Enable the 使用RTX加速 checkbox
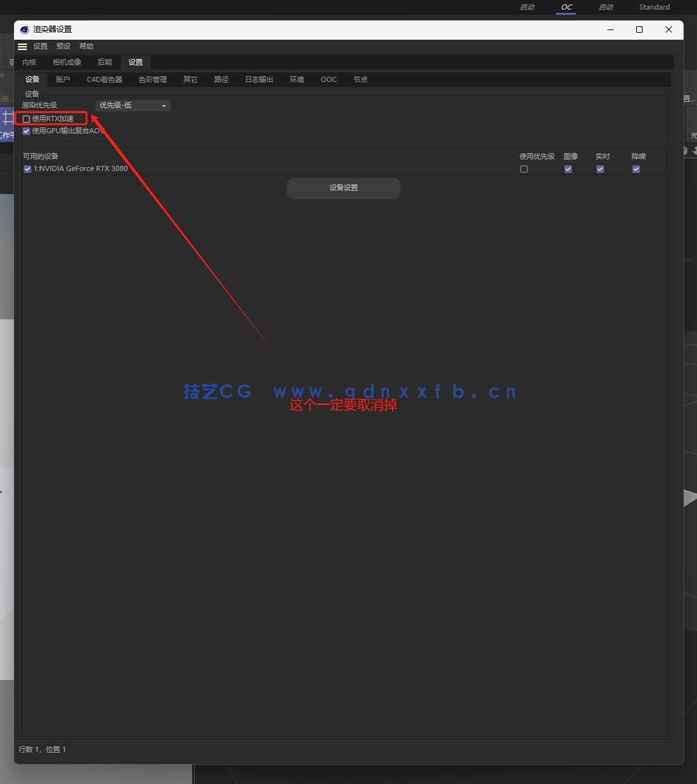The width and height of the screenshot is (697, 784). point(26,118)
